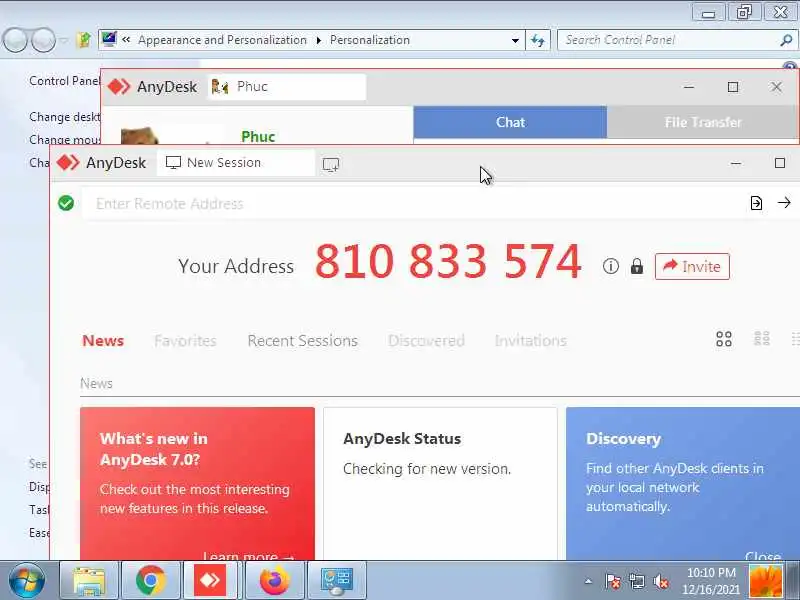Open the What's new in AnyDesk 7.0 card

pyautogui.click(x=197, y=484)
